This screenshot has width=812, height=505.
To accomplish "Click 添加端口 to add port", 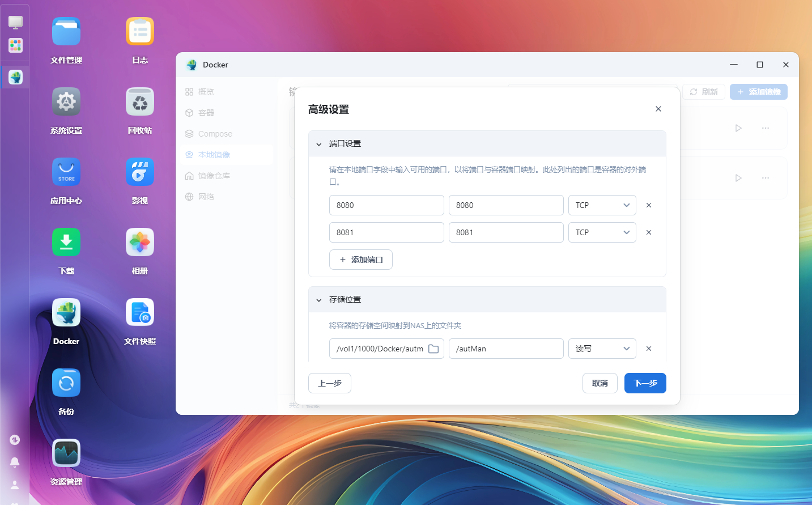I will point(361,260).
